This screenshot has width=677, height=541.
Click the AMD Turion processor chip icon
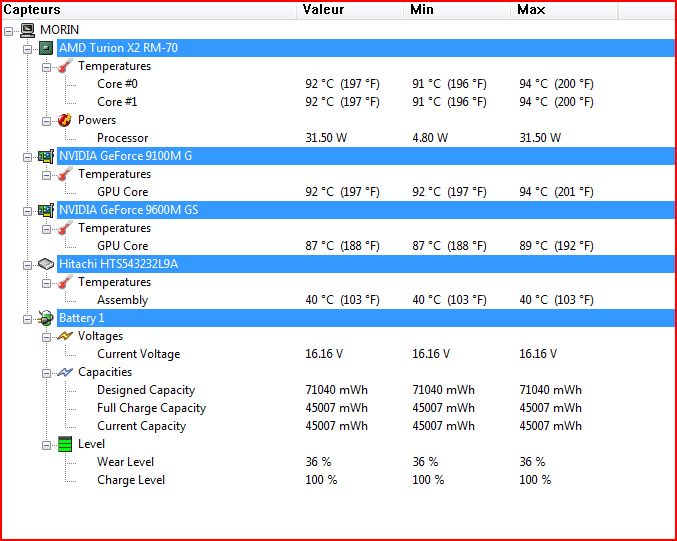[x=46, y=48]
